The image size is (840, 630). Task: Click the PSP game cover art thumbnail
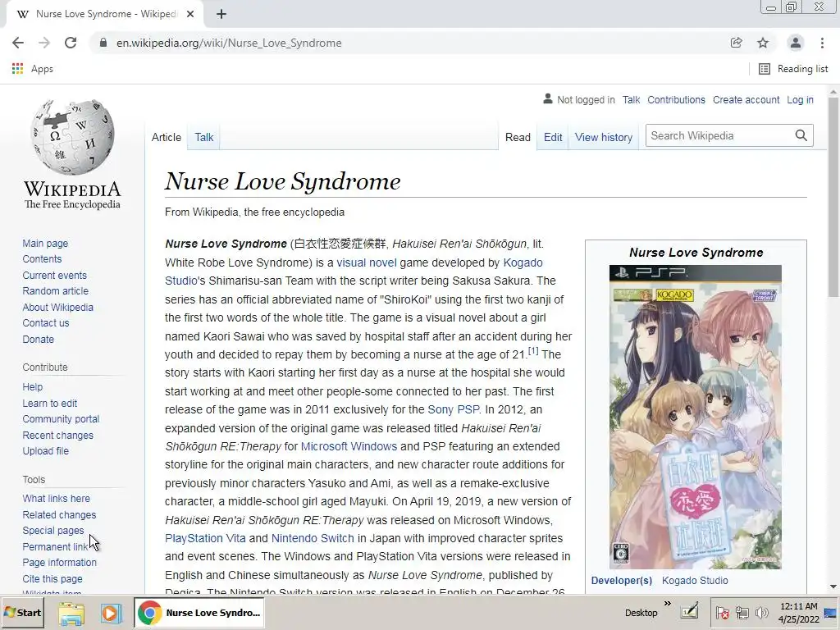696,417
